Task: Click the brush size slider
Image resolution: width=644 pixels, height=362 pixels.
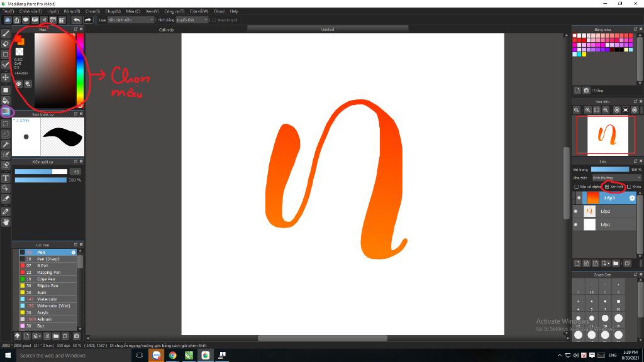Action: coord(41,172)
